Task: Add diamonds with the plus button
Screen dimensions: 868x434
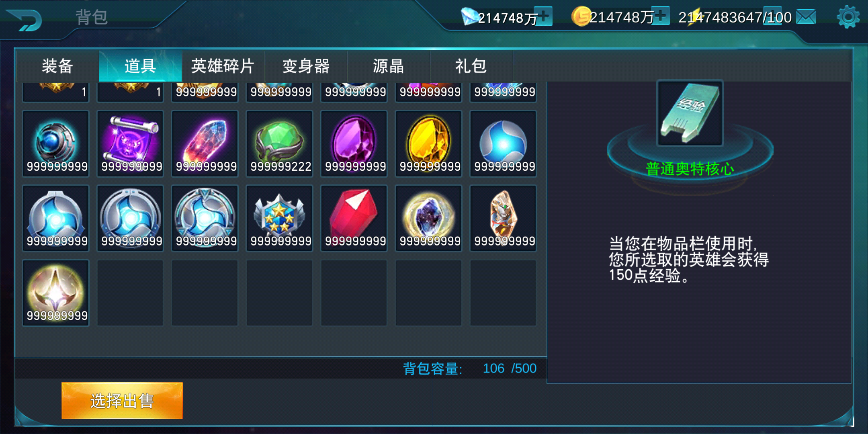Action: [544, 16]
